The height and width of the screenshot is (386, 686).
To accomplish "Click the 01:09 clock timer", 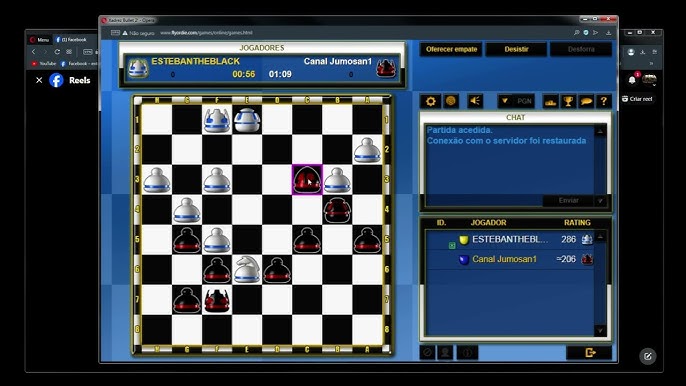I will pos(280,74).
